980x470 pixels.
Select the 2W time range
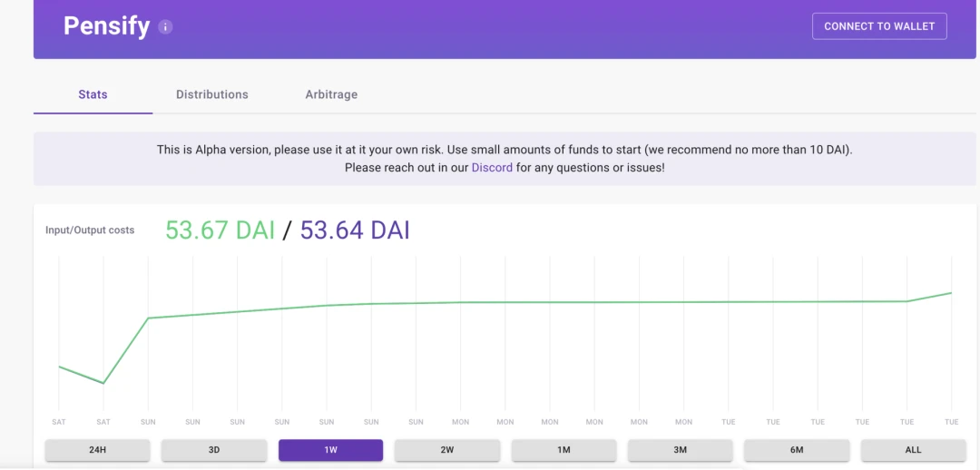pos(446,449)
